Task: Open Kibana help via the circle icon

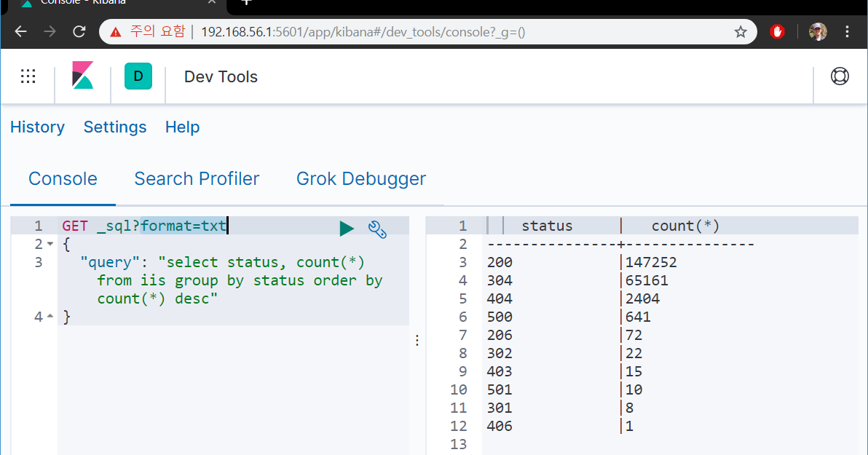Action: [840, 76]
